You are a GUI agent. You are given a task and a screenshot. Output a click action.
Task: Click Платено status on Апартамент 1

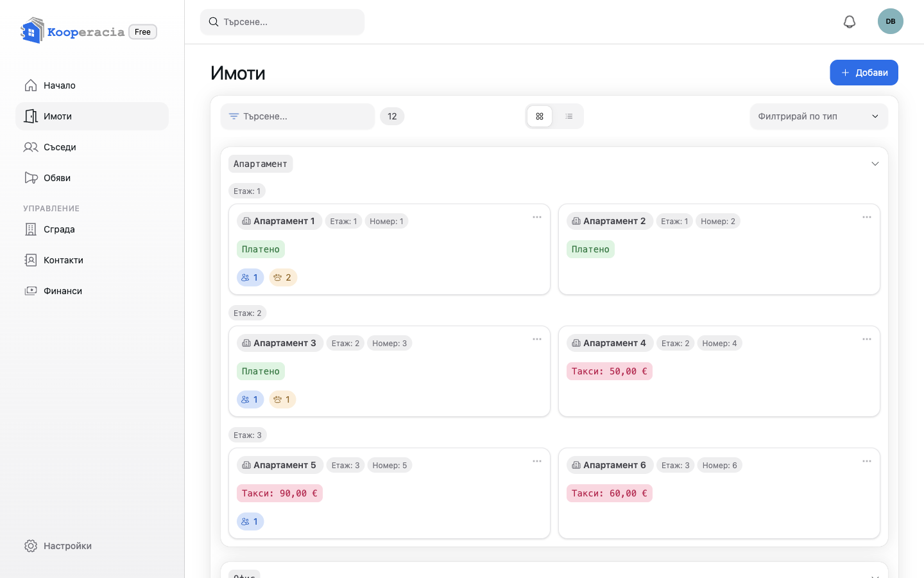tap(261, 249)
